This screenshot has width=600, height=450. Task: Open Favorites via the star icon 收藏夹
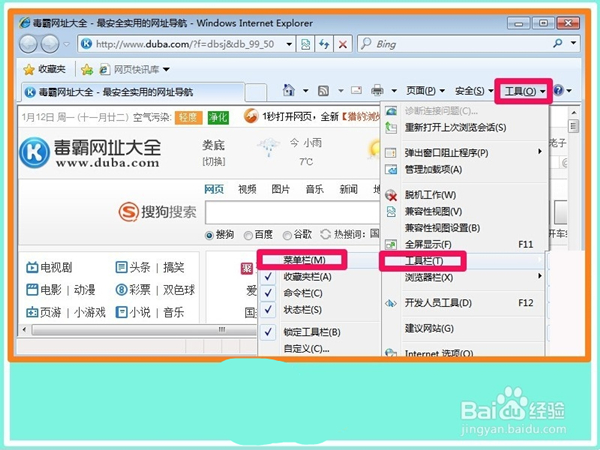pyautogui.click(x=44, y=69)
